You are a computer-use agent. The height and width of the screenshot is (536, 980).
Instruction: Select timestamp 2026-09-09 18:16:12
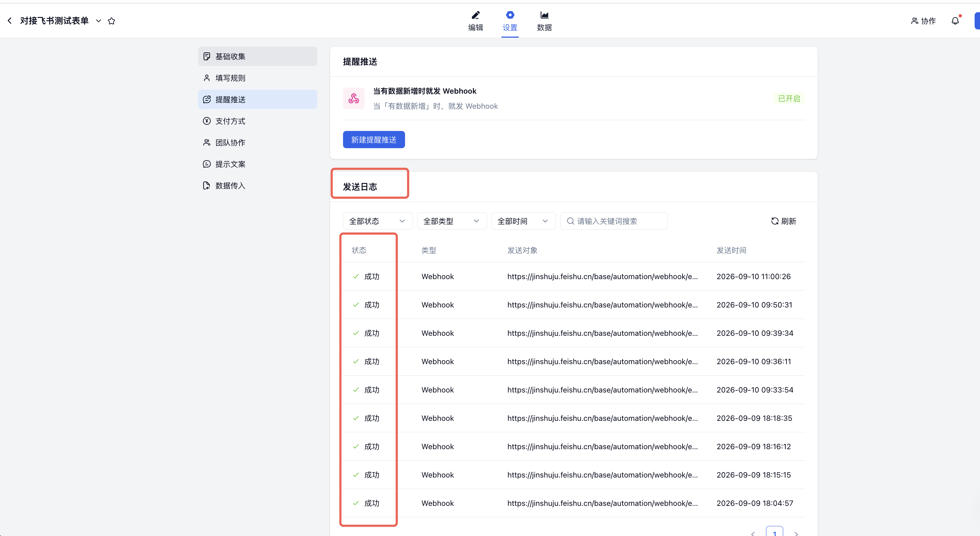[754, 447]
